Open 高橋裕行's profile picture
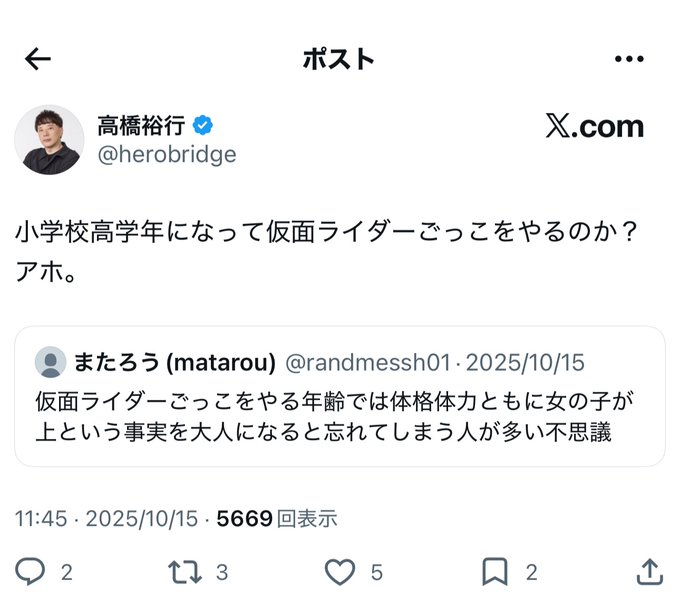The image size is (680, 615). [49, 141]
